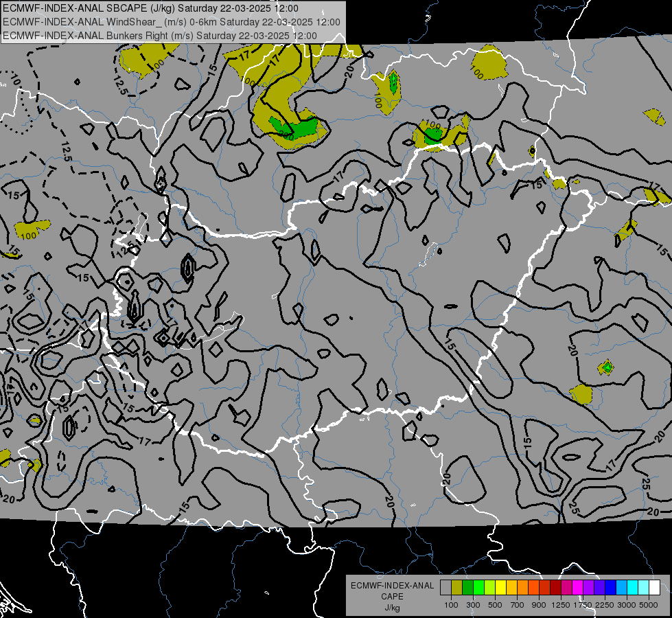Pick the deep pink swatch after 1250

click(566, 588)
